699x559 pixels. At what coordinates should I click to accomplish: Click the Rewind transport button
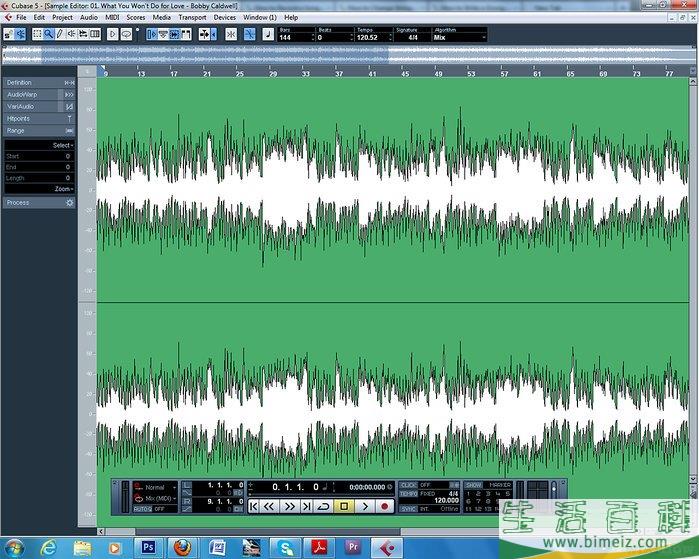point(269,506)
